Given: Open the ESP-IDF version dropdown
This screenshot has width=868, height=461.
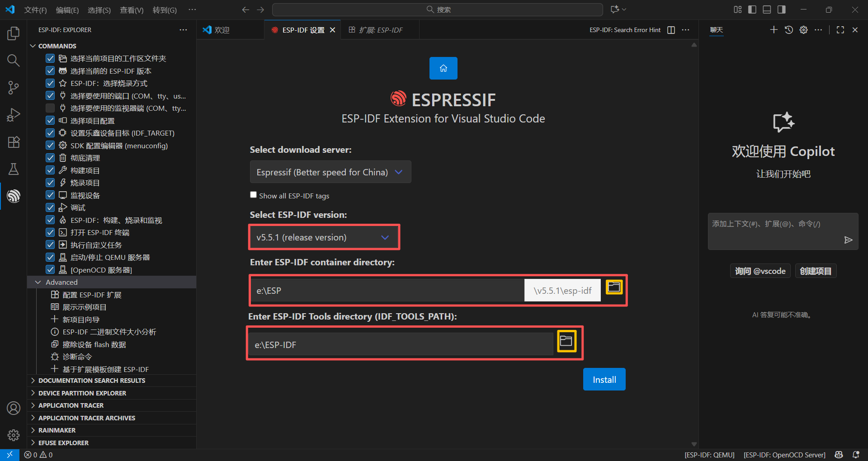Looking at the screenshot, I should (x=324, y=237).
